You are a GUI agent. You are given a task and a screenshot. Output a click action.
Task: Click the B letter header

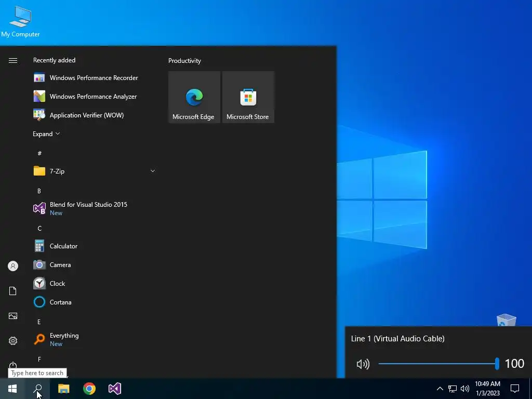pos(39,191)
